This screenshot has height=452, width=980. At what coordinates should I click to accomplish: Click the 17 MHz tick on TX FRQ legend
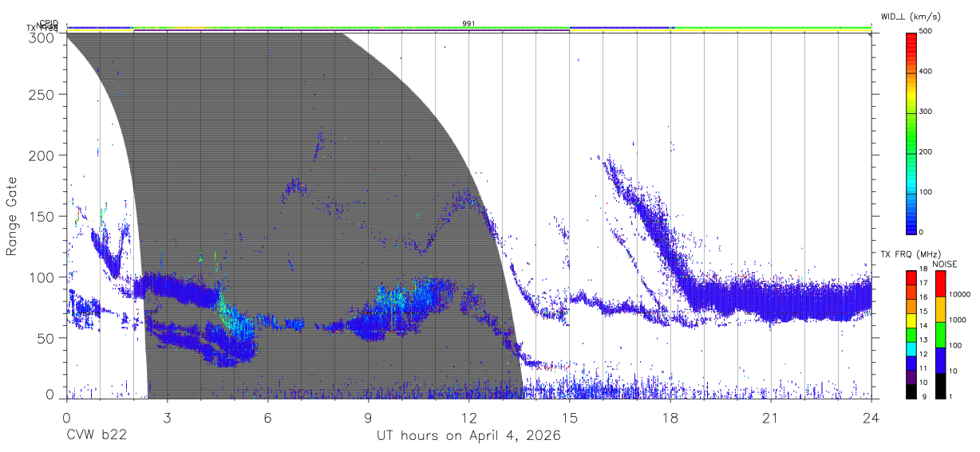tap(923, 283)
